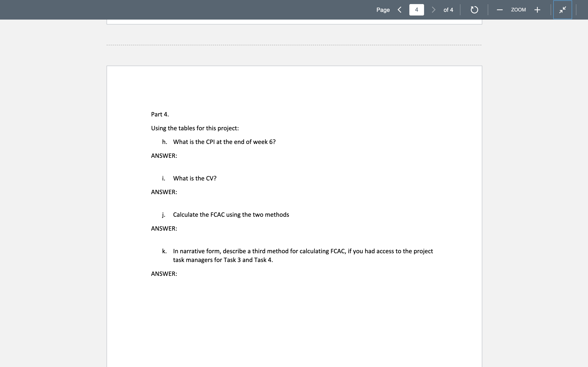588x367 pixels.
Task: Click the 'Calculate the FCAC using the two methods' line
Action: point(231,214)
